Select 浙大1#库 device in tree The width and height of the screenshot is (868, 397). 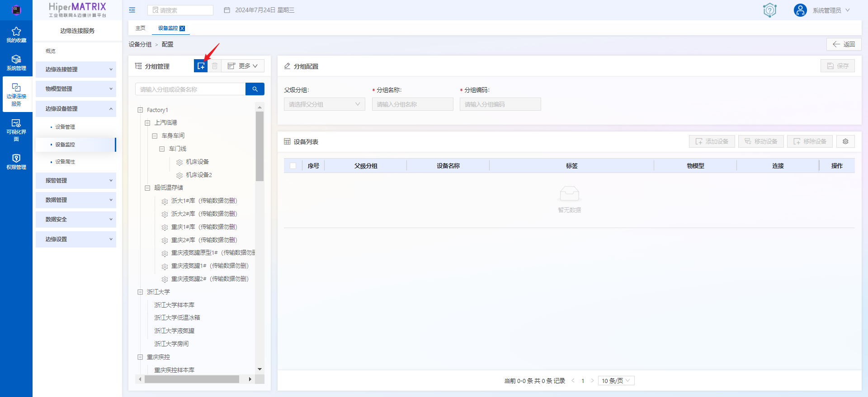tap(204, 201)
